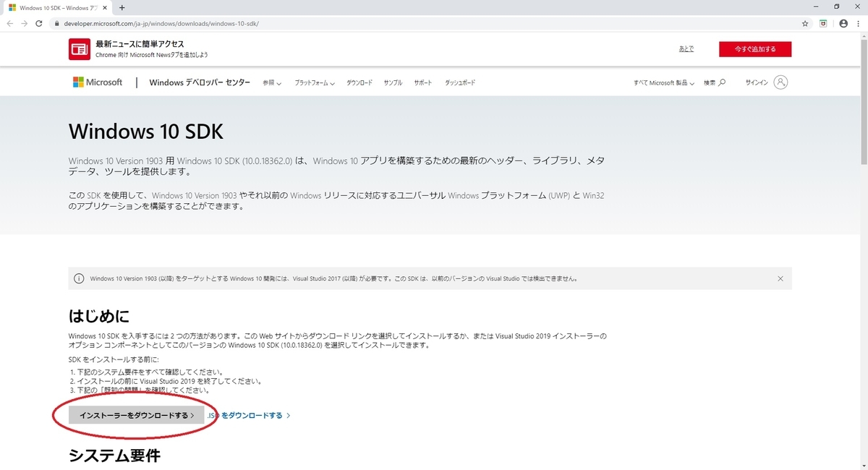Click the システム要件 heading
Viewport: 868px width, 470px height.
(114, 455)
